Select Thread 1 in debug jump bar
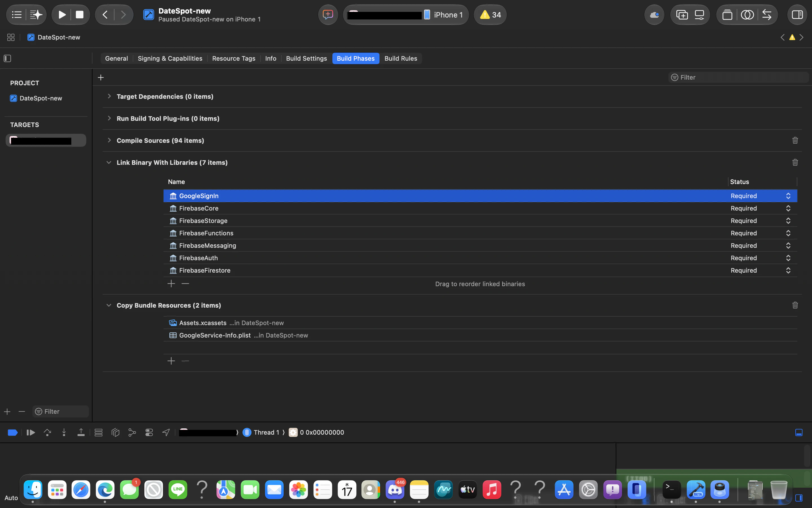812x508 pixels. pyautogui.click(x=261, y=432)
